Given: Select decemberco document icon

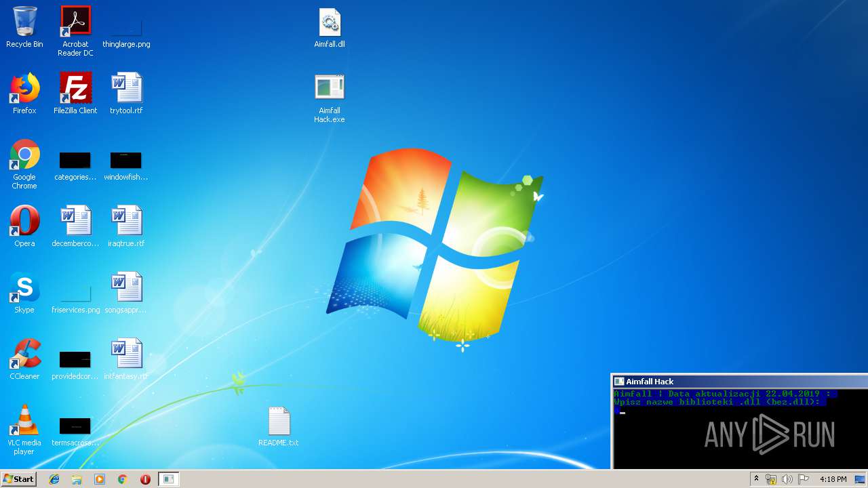Looking at the screenshot, I should 75,227.
